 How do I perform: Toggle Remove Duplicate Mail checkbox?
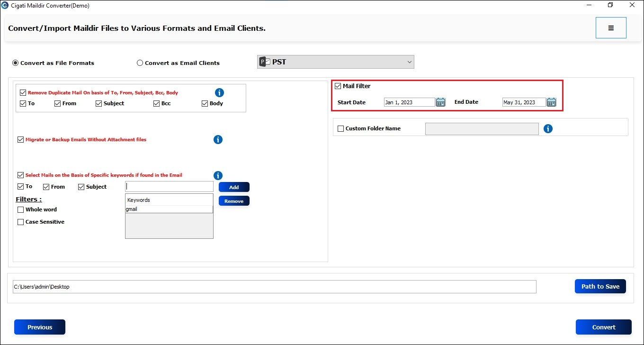[23, 93]
